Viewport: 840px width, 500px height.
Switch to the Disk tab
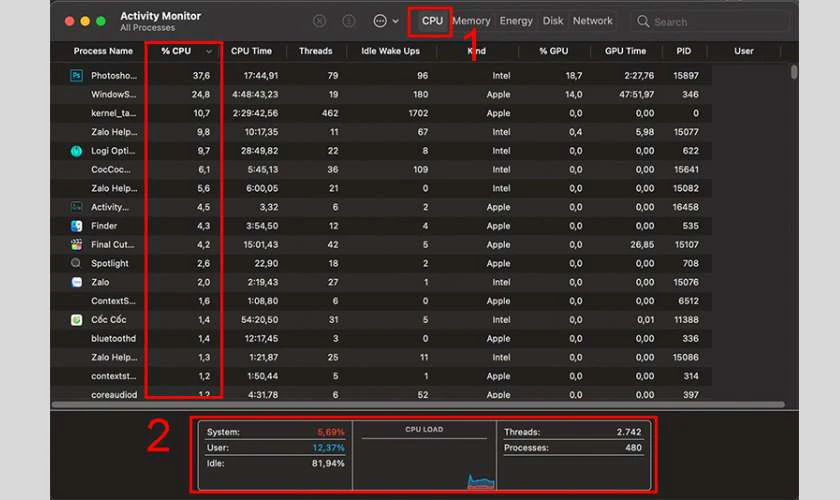pos(553,21)
